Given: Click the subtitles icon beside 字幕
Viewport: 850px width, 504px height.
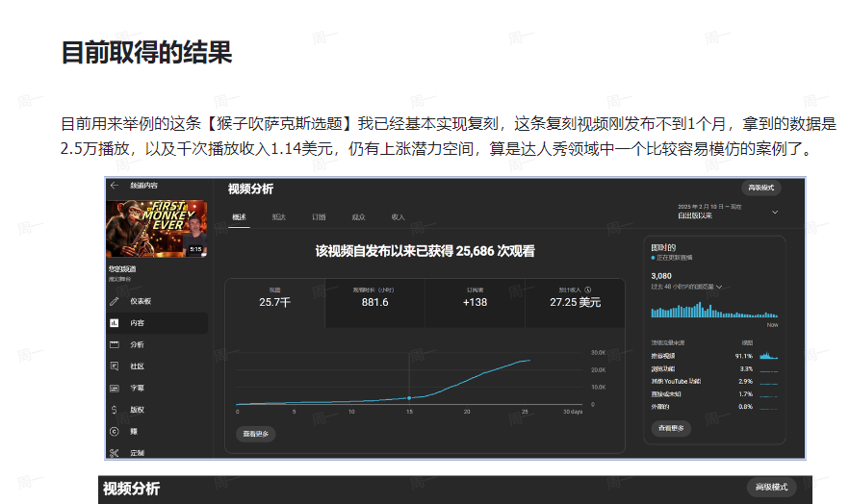Looking at the screenshot, I should pyautogui.click(x=114, y=389).
